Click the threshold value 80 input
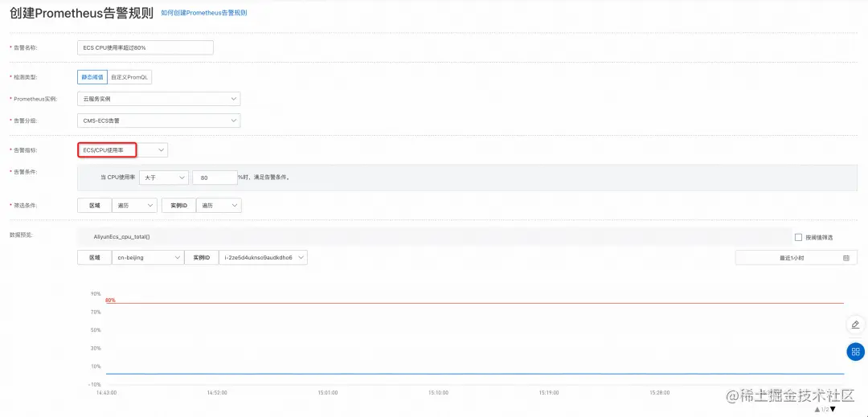Viewport: 868px width, 417px height. coord(215,178)
